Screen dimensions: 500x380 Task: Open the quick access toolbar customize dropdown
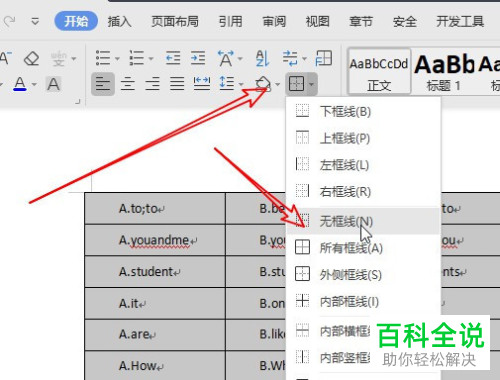pyautogui.click(x=35, y=22)
